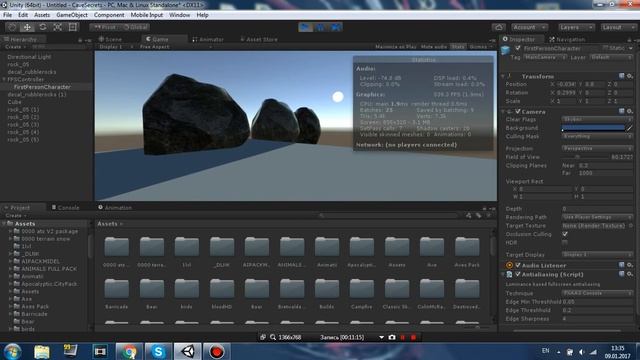Open the Target Display dropdown

coord(597,255)
